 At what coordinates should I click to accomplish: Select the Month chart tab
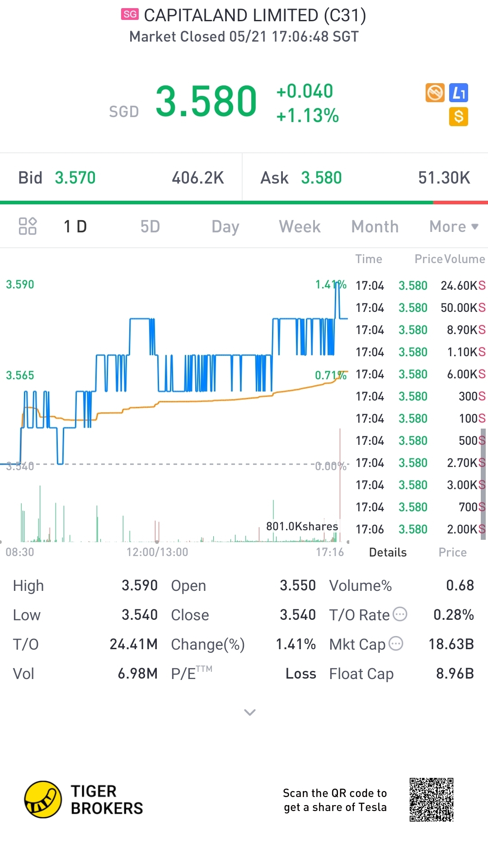[375, 226]
